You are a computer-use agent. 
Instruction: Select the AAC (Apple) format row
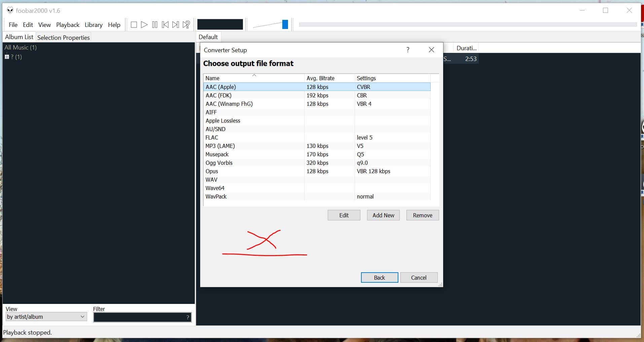click(317, 87)
